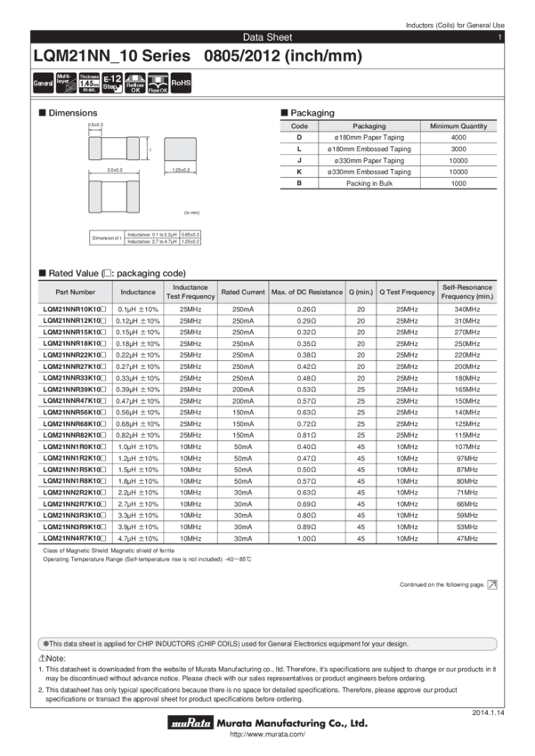Click the General use badge icon

coord(43,83)
